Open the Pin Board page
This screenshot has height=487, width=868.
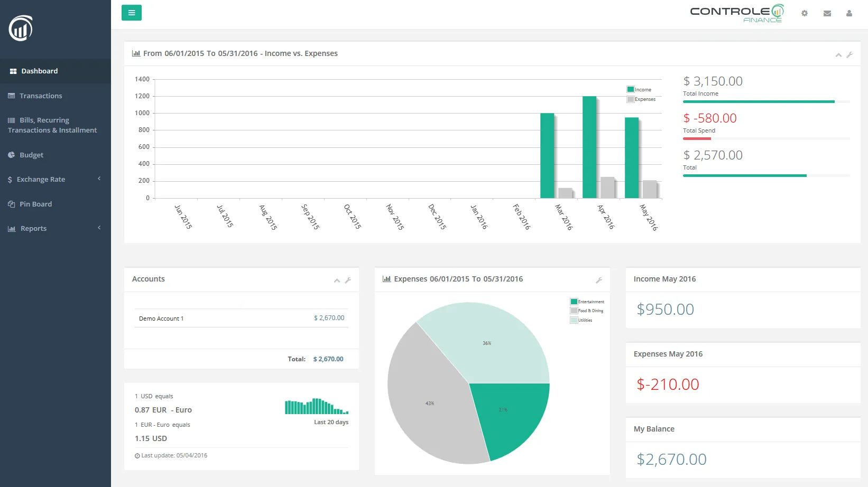(35, 204)
